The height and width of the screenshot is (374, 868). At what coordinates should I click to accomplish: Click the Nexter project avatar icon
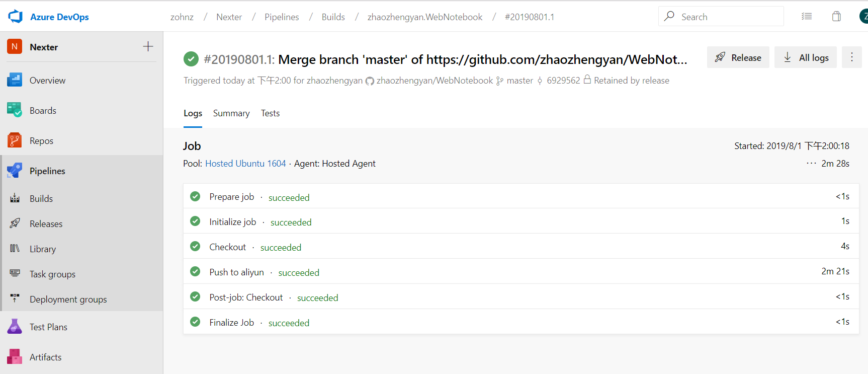click(x=15, y=47)
